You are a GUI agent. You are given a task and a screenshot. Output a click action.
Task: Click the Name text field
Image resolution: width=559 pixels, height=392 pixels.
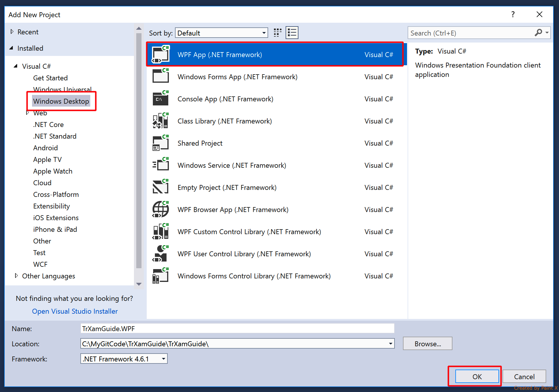pos(237,329)
